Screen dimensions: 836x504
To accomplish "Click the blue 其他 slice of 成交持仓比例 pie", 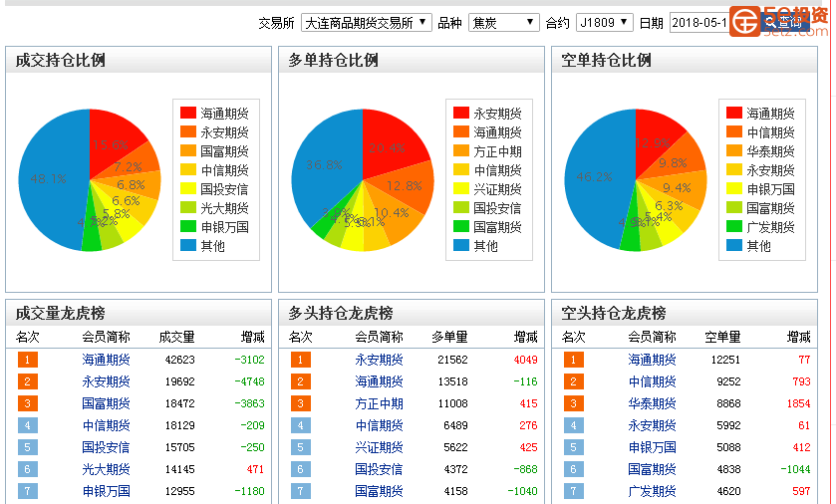I will pos(52,179).
